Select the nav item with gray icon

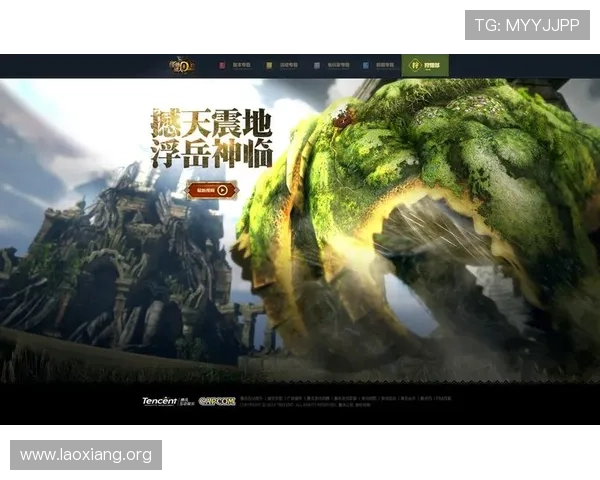point(332,65)
